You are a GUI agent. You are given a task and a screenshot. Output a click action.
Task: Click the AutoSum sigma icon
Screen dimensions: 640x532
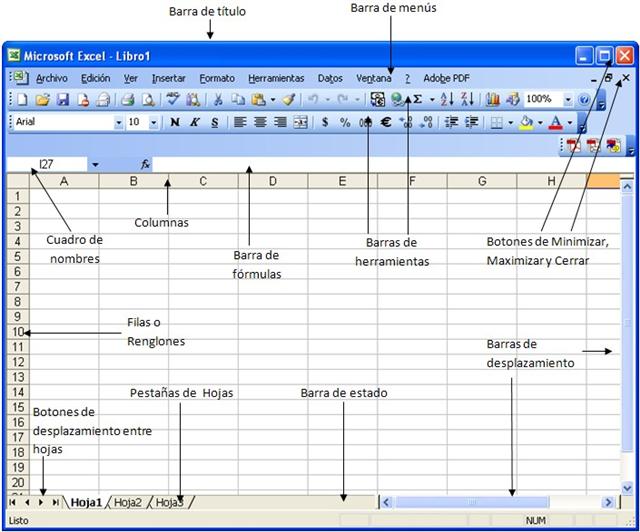[x=418, y=99]
